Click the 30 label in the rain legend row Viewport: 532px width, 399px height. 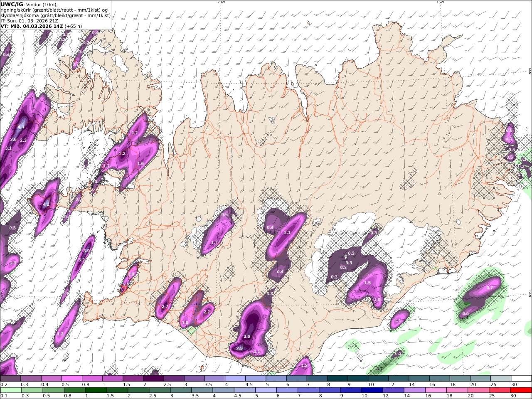(x=514, y=396)
